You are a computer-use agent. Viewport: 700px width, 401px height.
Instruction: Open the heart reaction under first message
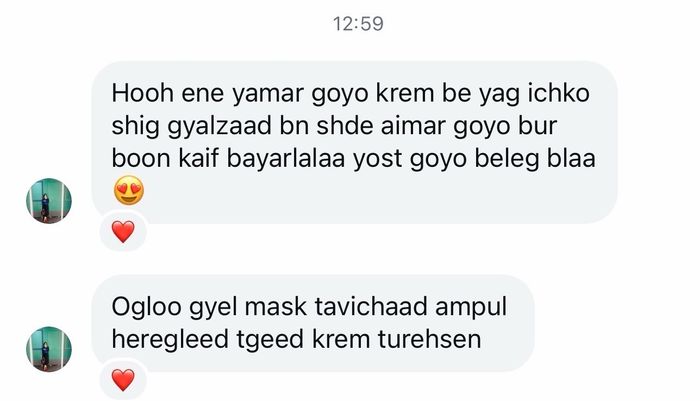(123, 232)
